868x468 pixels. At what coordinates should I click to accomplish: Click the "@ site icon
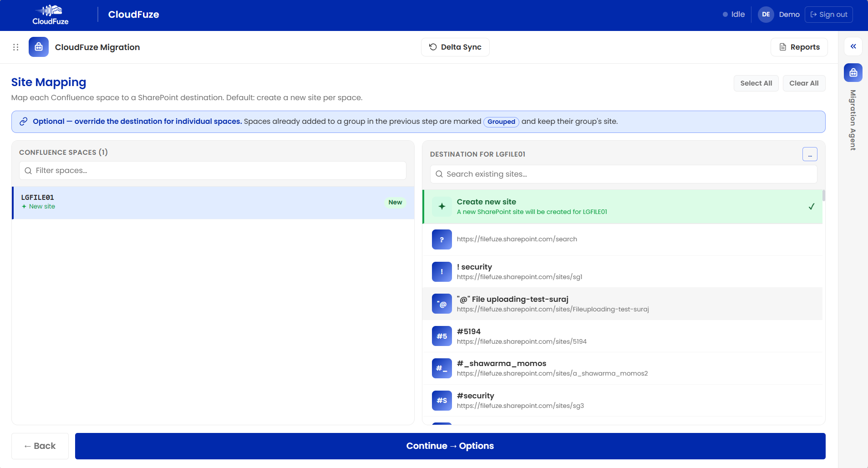(442, 304)
